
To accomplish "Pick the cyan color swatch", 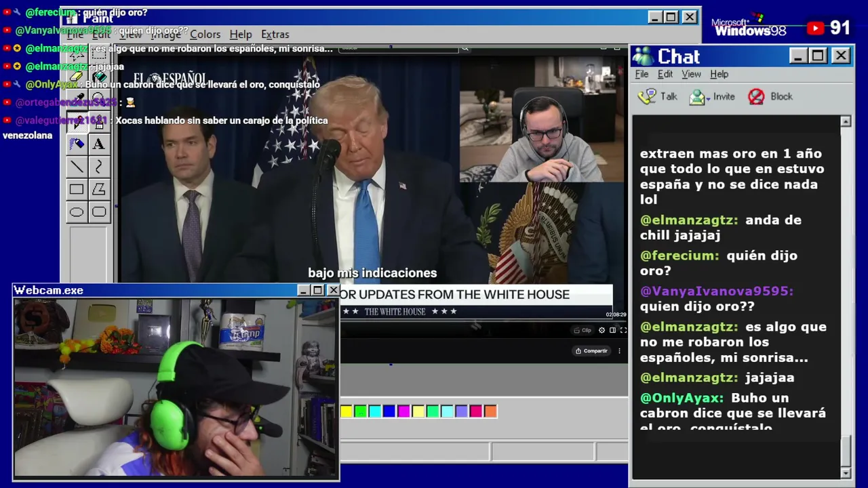I will [375, 411].
